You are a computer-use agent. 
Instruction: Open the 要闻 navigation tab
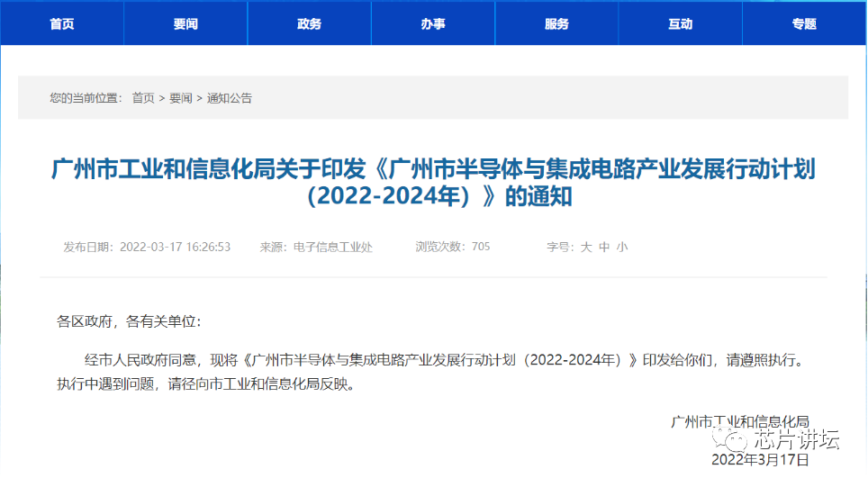pos(185,23)
